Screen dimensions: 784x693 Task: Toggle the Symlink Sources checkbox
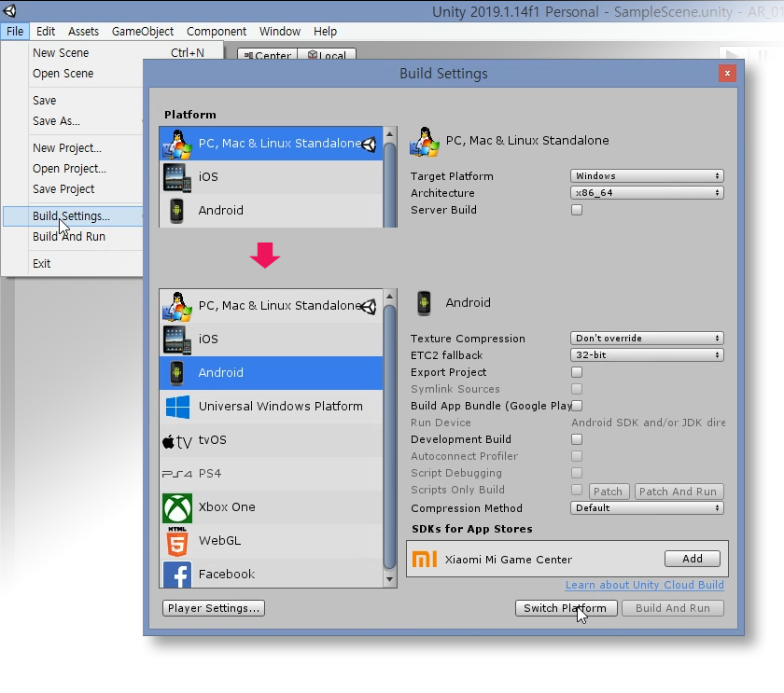coord(577,389)
